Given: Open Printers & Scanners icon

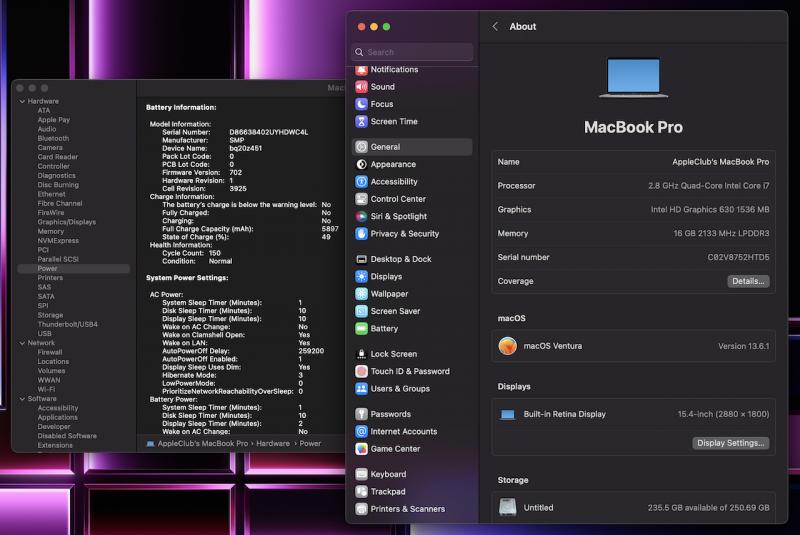Looking at the screenshot, I should click(361, 509).
